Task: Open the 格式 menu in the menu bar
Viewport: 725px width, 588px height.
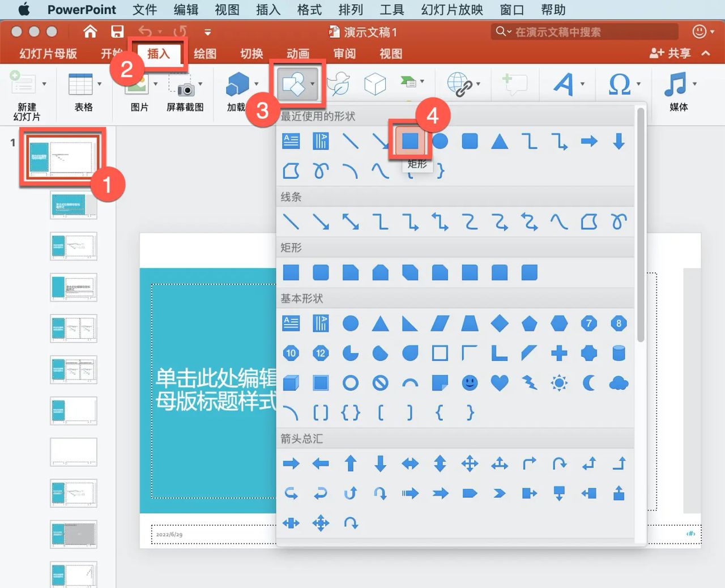Action: pyautogui.click(x=309, y=10)
